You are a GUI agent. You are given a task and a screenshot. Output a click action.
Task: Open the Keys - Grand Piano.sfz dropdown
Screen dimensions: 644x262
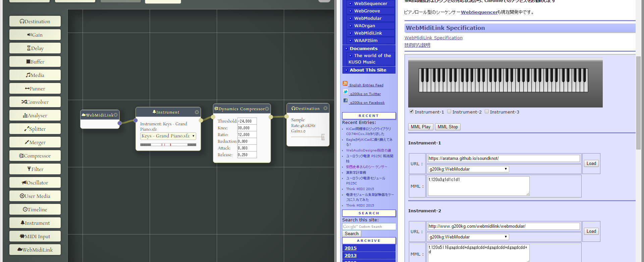click(168, 136)
